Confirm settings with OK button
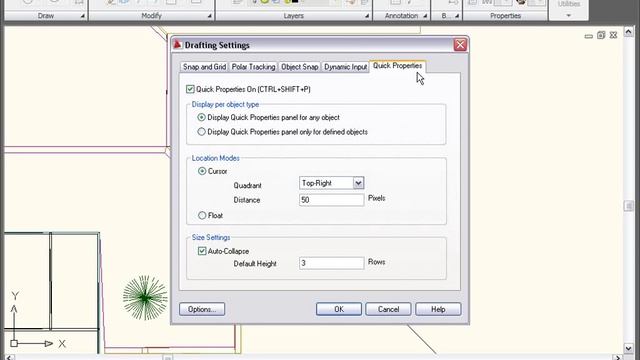Screen dimensions: 640x360 coord(339,309)
